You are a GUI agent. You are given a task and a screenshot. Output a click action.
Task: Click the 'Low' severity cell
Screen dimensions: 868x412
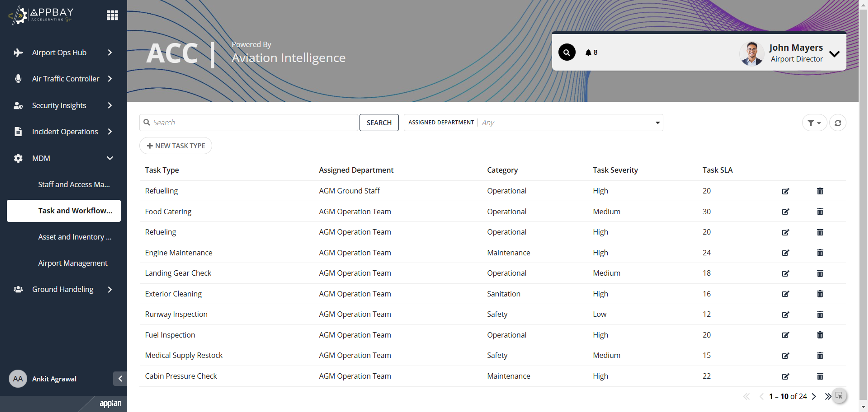pos(599,314)
